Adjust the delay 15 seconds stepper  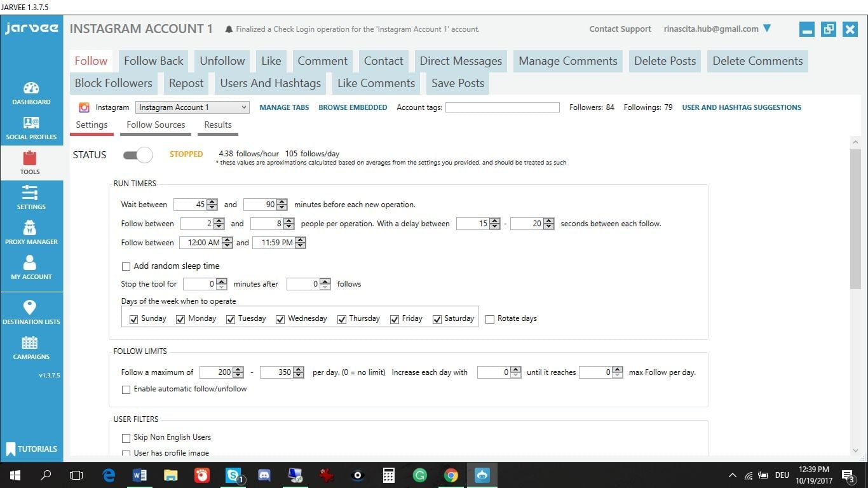point(495,224)
